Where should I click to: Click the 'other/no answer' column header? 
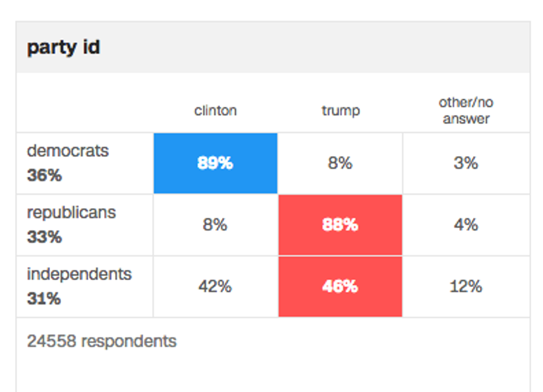(x=466, y=110)
